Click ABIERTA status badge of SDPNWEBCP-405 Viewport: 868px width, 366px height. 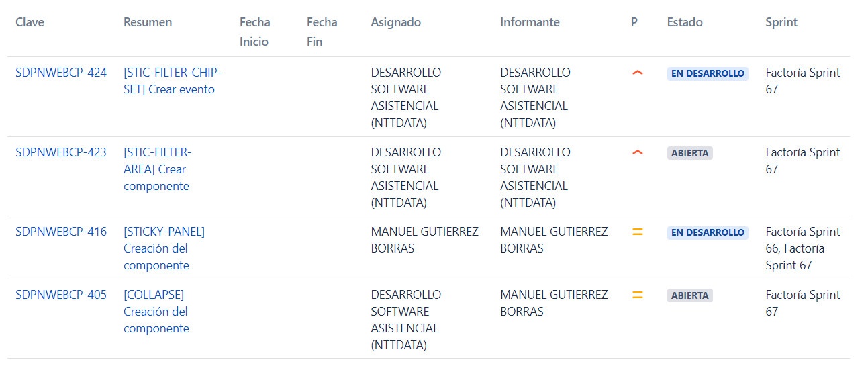coord(689,295)
